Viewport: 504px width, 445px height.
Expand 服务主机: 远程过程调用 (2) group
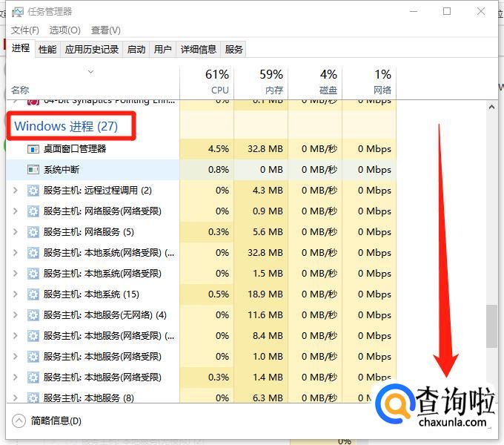point(15,191)
